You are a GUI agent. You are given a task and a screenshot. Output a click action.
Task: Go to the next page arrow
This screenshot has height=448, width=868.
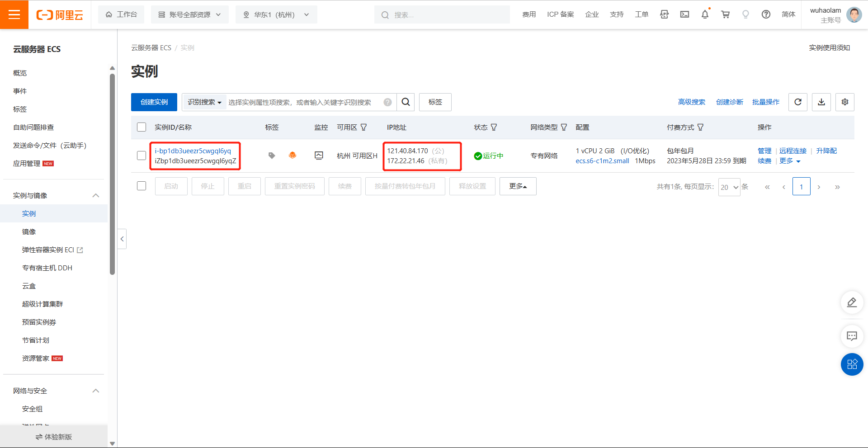819,187
